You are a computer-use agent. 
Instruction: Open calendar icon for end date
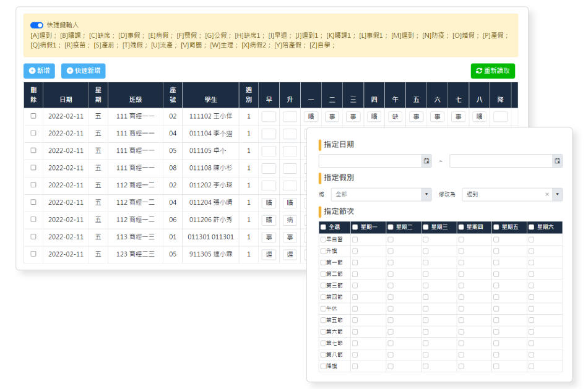click(x=557, y=161)
